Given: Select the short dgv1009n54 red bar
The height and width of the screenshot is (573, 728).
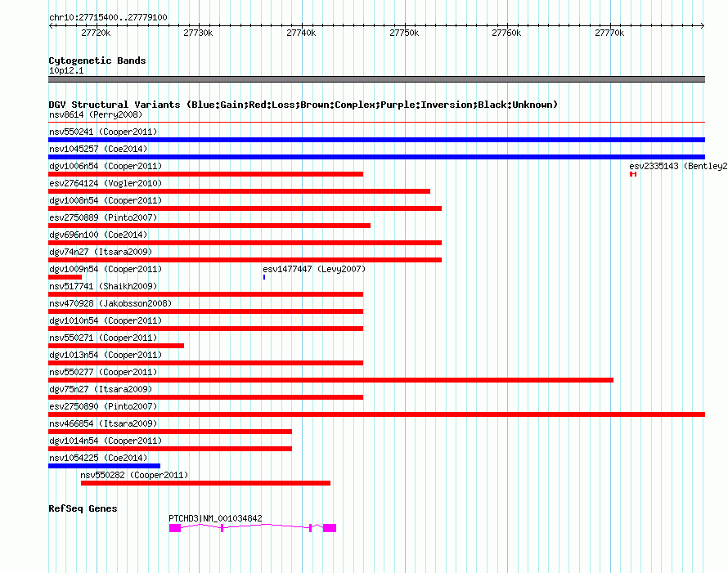Looking at the screenshot, I should 65,277.
